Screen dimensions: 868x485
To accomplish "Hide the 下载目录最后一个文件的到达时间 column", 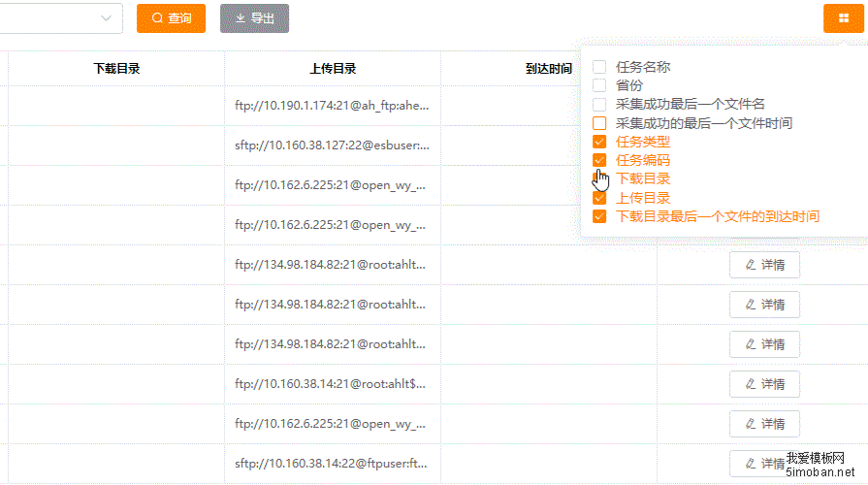I will (599, 216).
